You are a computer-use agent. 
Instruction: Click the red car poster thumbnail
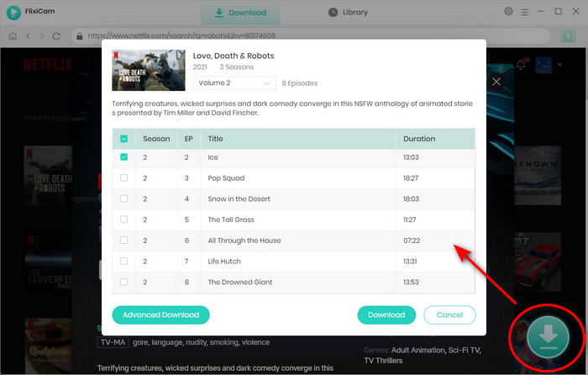[x=538, y=262]
